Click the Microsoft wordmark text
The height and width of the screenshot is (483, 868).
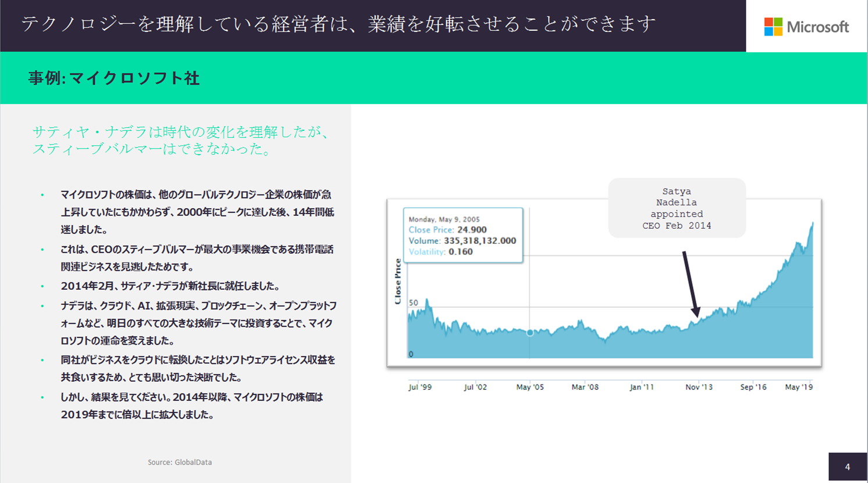coord(818,27)
